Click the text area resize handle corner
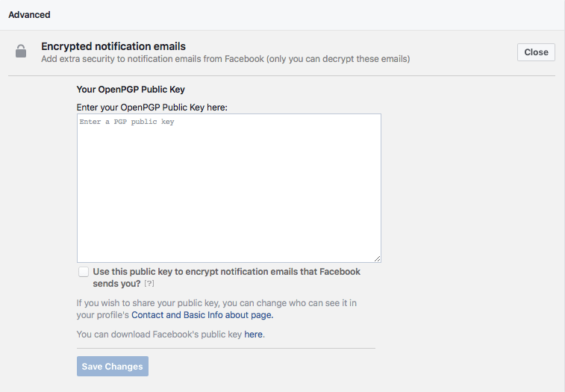Image resolution: width=565 pixels, height=392 pixels. point(377,258)
